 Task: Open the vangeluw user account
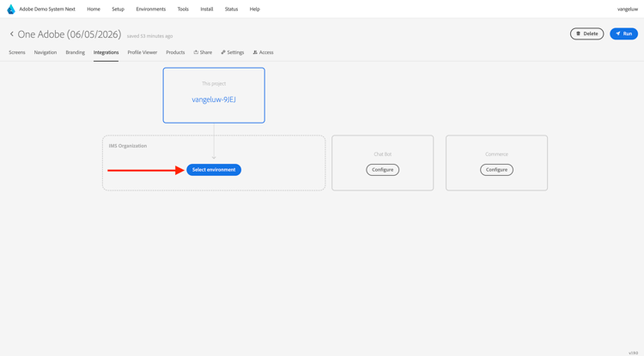pyautogui.click(x=627, y=9)
